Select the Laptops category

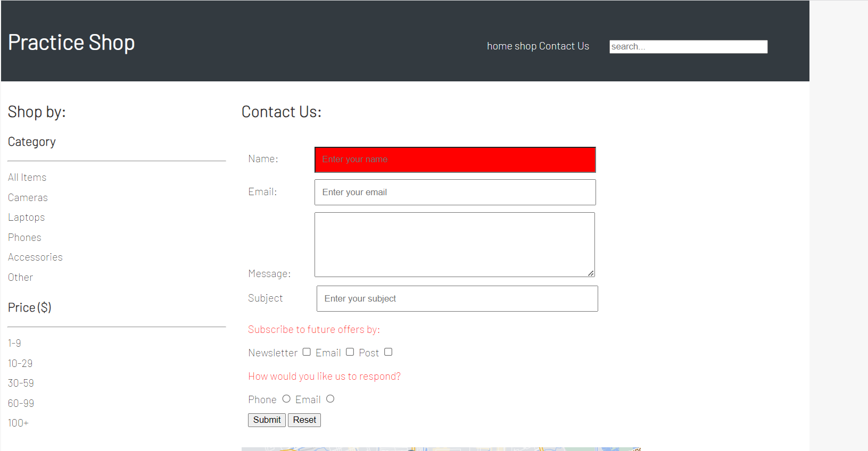click(26, 217)
